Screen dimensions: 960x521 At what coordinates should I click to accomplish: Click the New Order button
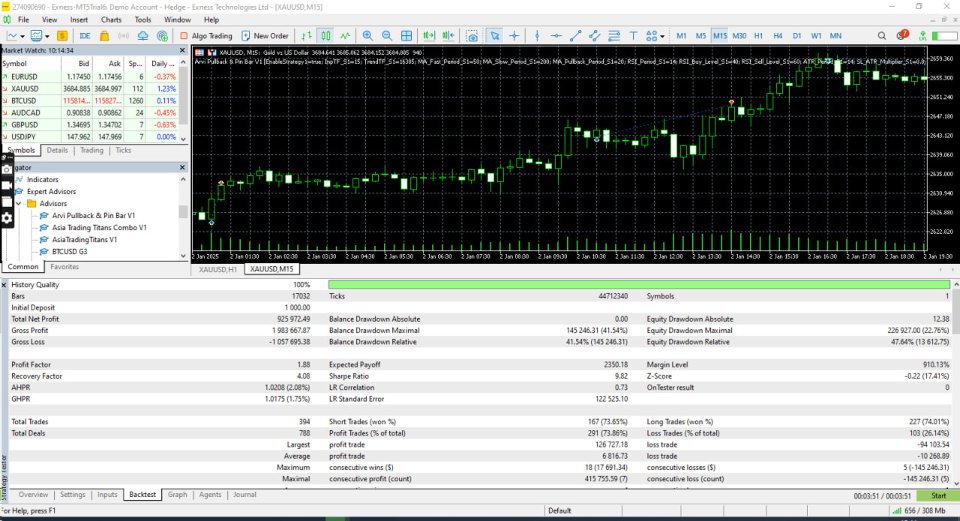coord(264,36)
